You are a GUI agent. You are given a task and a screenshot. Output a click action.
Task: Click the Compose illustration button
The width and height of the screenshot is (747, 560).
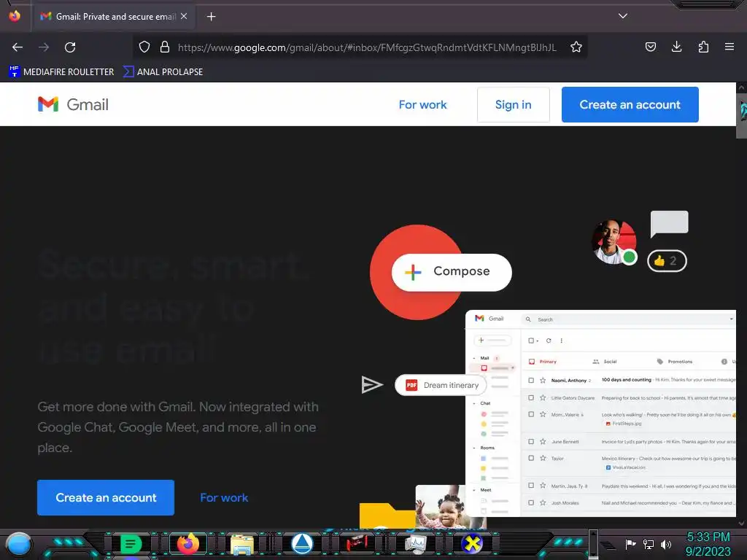click(x=452, y=272)
